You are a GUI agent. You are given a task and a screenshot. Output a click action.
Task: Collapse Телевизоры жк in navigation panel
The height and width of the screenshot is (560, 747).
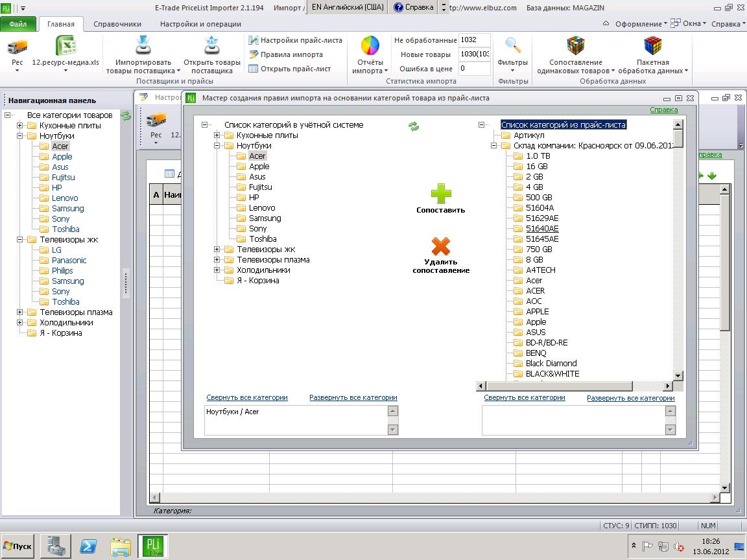pos(19,240)
